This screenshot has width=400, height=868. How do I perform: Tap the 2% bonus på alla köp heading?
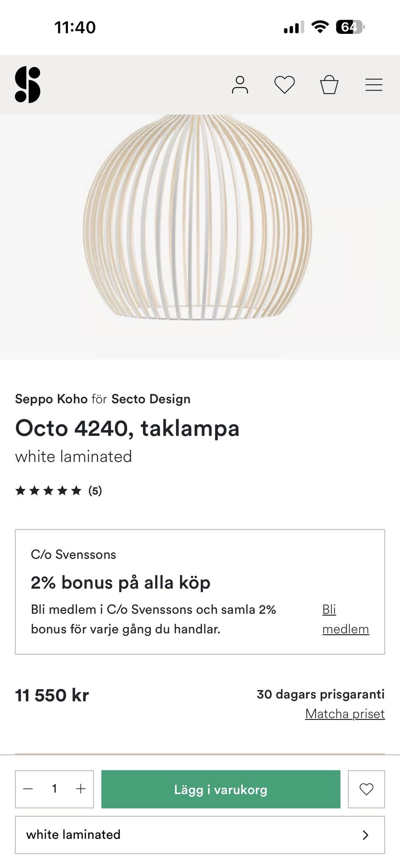(120, 583)
